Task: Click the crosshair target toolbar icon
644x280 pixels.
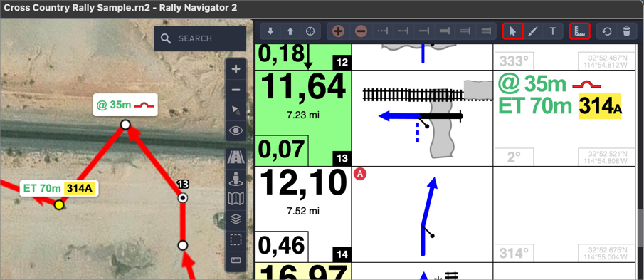Action: coord(310,31)
